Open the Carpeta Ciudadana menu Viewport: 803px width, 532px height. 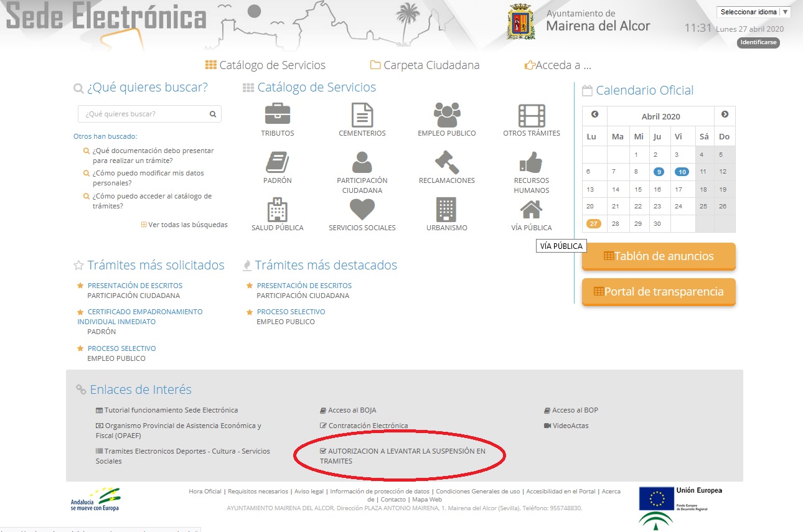click(x=425, y=65)
